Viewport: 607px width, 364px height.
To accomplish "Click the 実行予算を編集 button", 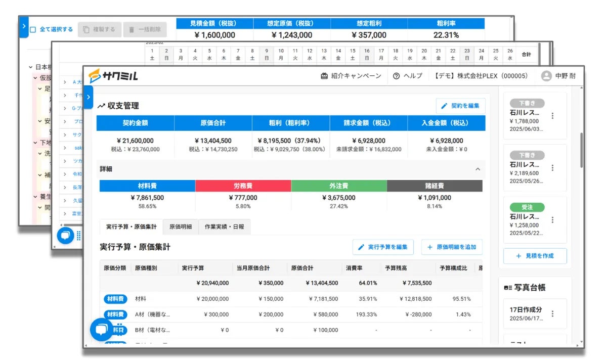I will pos(383,247).
